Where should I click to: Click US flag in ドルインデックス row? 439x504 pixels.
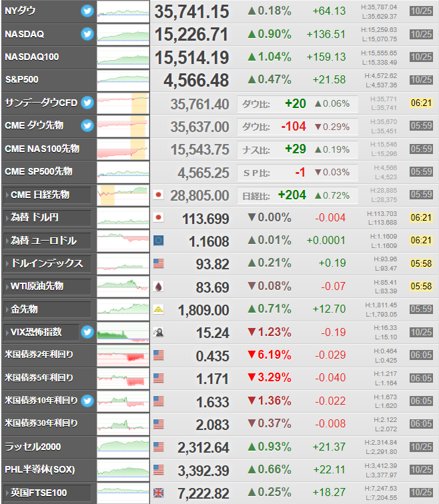(158, 263)
